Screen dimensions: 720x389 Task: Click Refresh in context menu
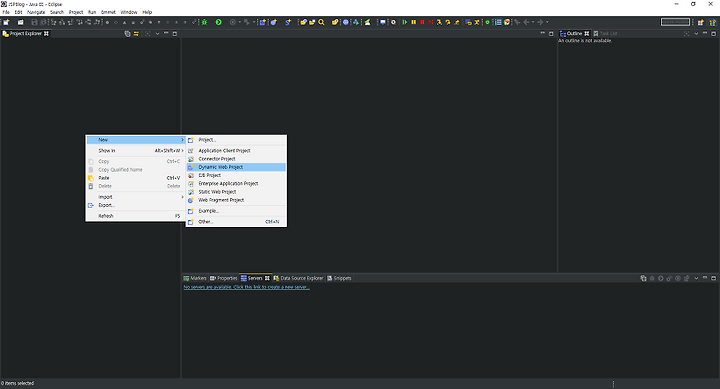point(135,216)
